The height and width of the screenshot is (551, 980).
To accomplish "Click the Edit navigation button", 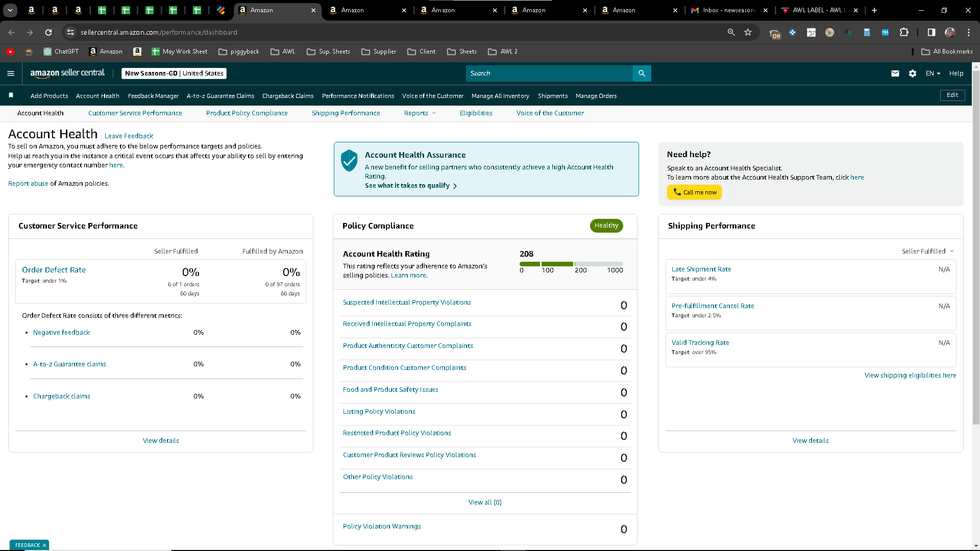I will click(x=952, y=95).
